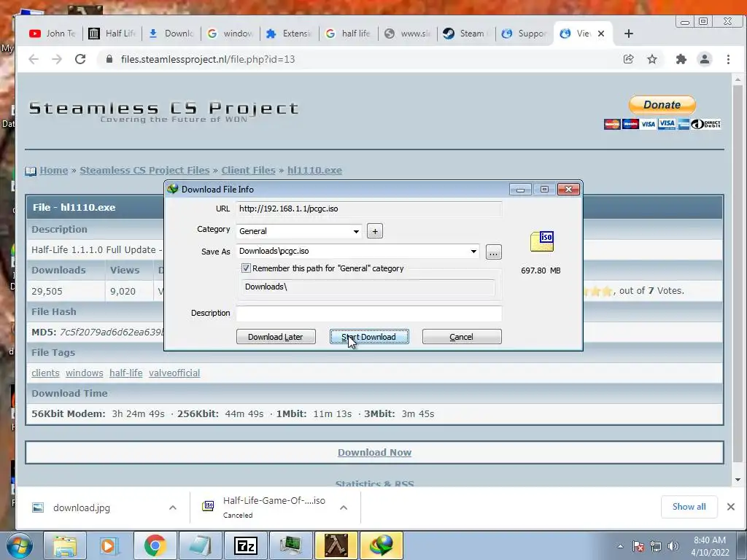The height and width of the screenshot is (560, 747).
Task: Switch to the Downlo tab
Action: 171,34
